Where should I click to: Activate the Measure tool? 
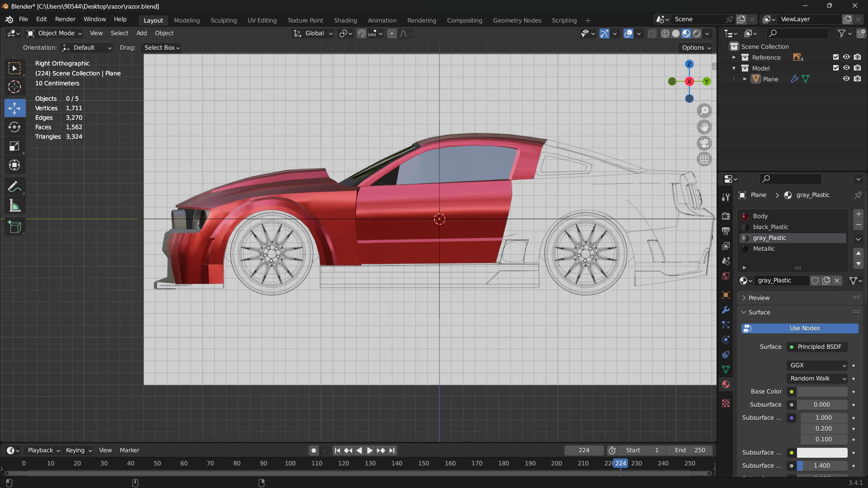pos(14,206)
